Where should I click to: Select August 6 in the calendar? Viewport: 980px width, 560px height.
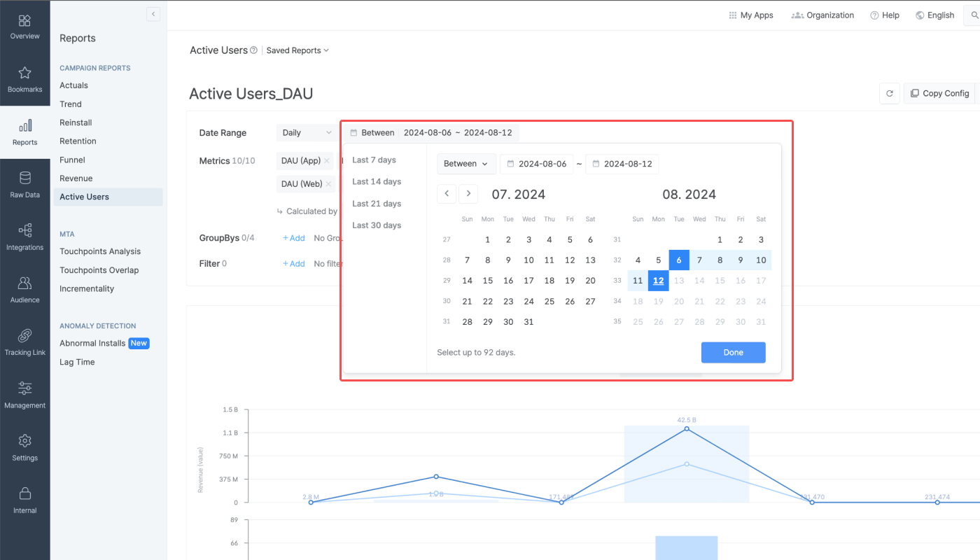[679, 260]
